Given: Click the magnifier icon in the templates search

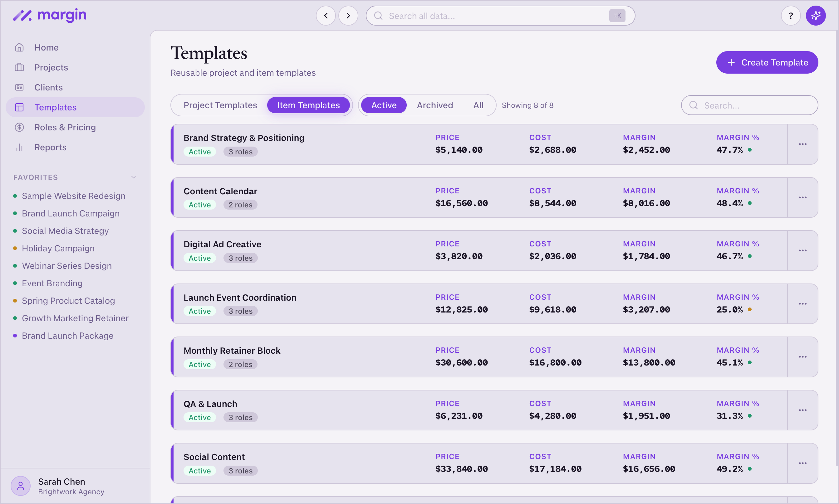Looking at the screenshot, I should pos(693,105).
